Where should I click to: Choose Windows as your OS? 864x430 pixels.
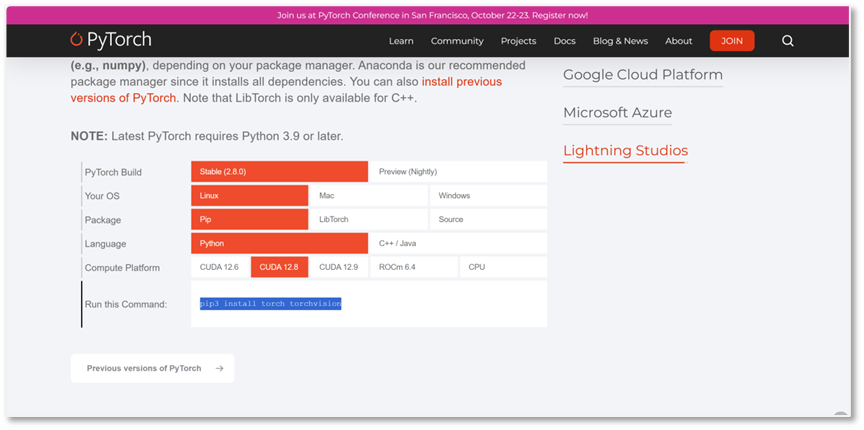coord(488,196)
